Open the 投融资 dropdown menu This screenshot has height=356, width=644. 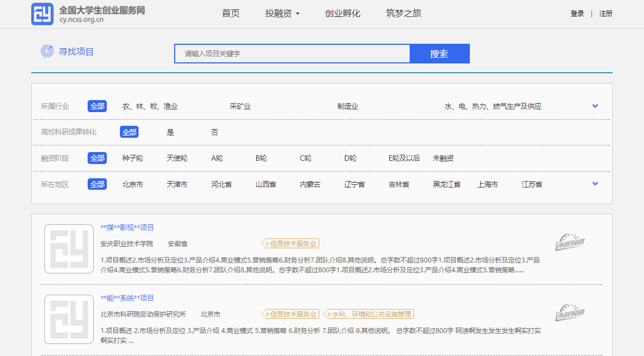[x=282, y=14]
